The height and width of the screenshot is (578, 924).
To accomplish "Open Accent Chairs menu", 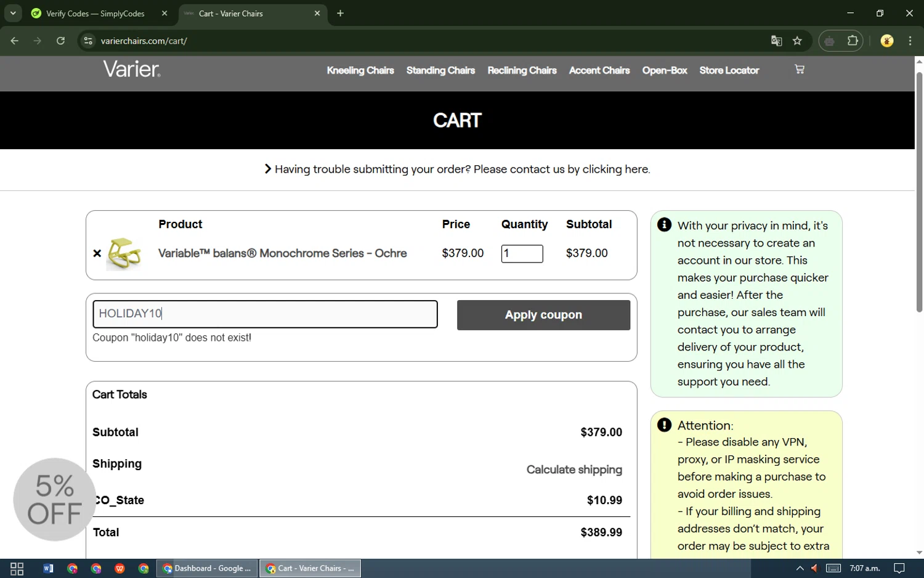I will click(x=599, y=70).
